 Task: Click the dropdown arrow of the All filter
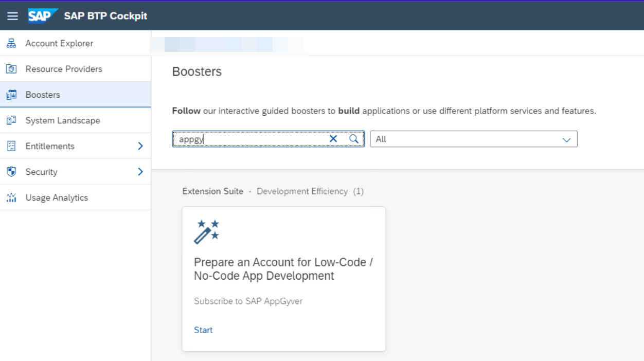[x=567, y=139]
